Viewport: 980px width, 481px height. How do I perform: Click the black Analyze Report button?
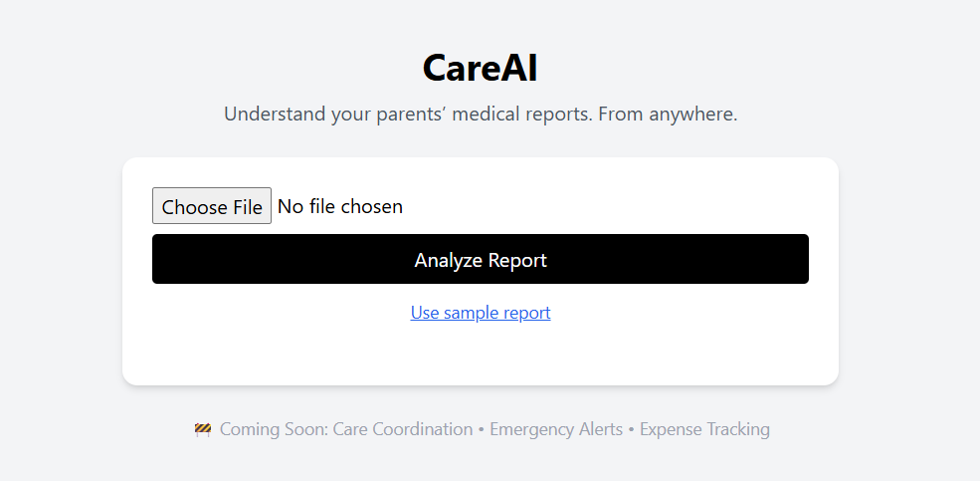pyautogui.click(x=480, y=259)
